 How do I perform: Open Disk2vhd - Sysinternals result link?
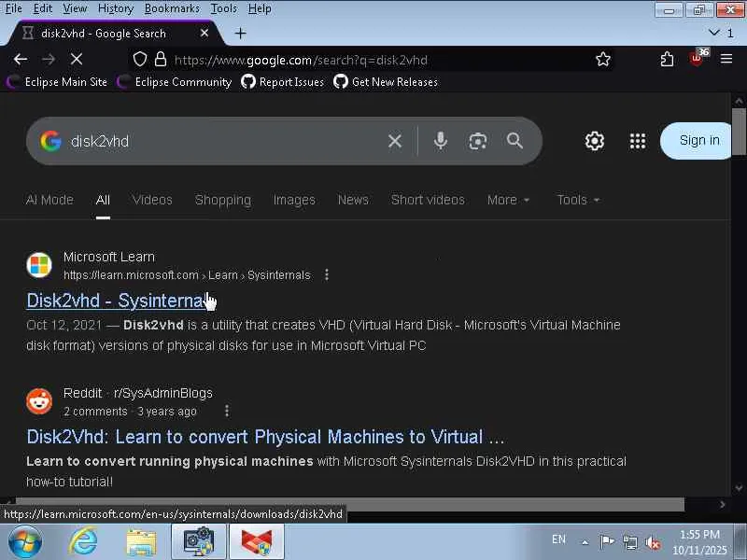click(116, 301)
